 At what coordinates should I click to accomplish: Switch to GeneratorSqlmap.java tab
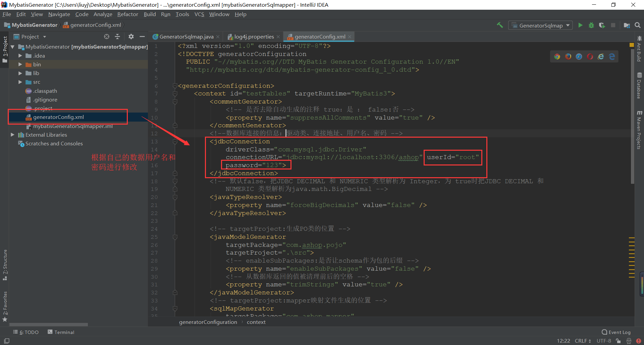pyautogui.click(x=186, y=37)
